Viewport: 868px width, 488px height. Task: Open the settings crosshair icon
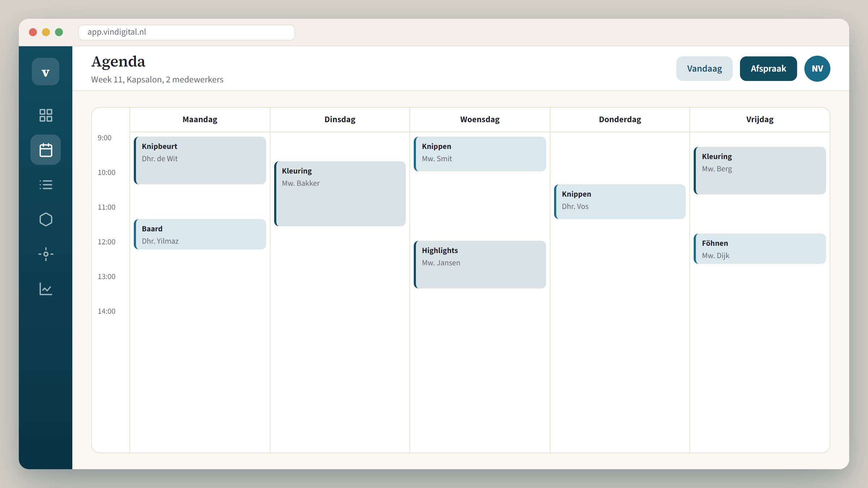46,254
